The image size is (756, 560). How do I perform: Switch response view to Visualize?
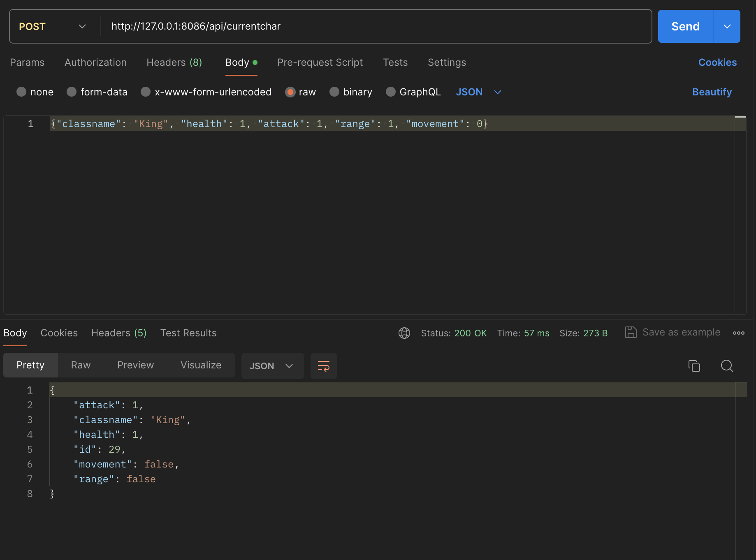pos(201,365)
